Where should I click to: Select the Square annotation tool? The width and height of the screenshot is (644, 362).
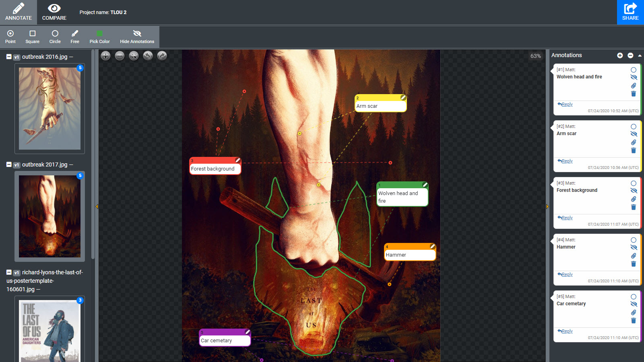click(32, 37)
